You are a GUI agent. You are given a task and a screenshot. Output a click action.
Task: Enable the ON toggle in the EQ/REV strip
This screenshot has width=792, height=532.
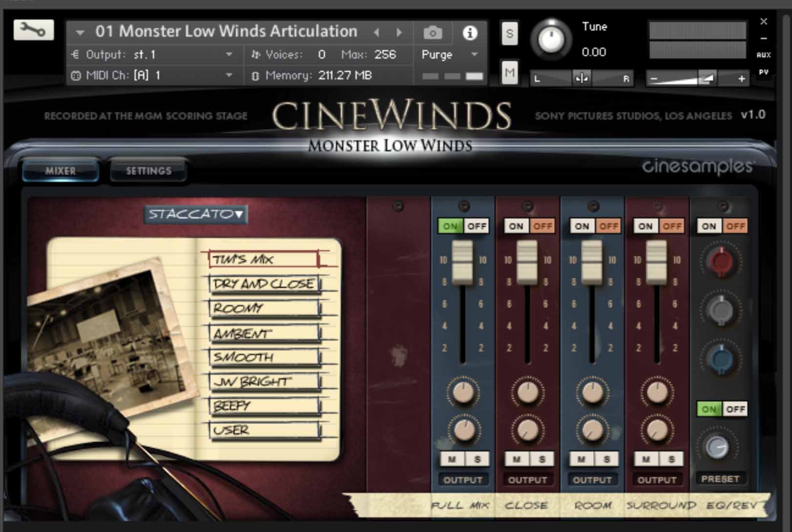[x=709, y=409]
